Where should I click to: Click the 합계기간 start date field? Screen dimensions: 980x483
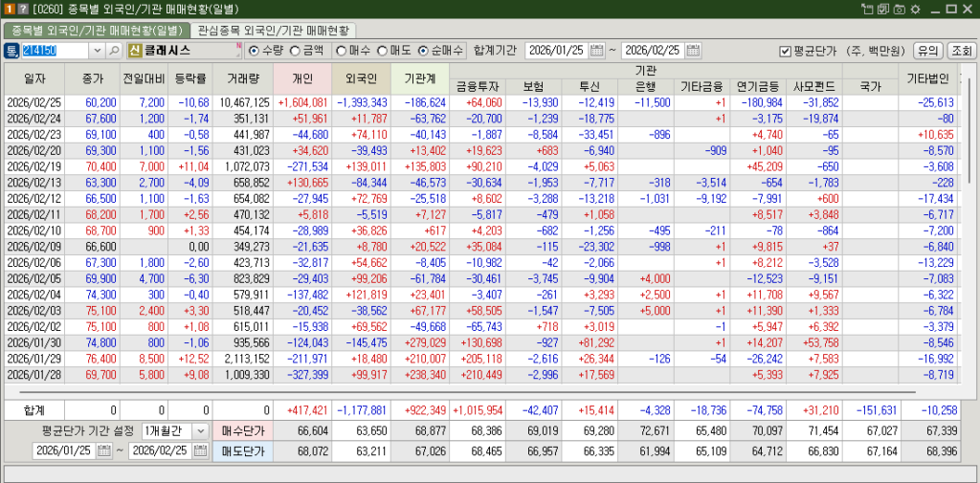(x=558, y=51)
